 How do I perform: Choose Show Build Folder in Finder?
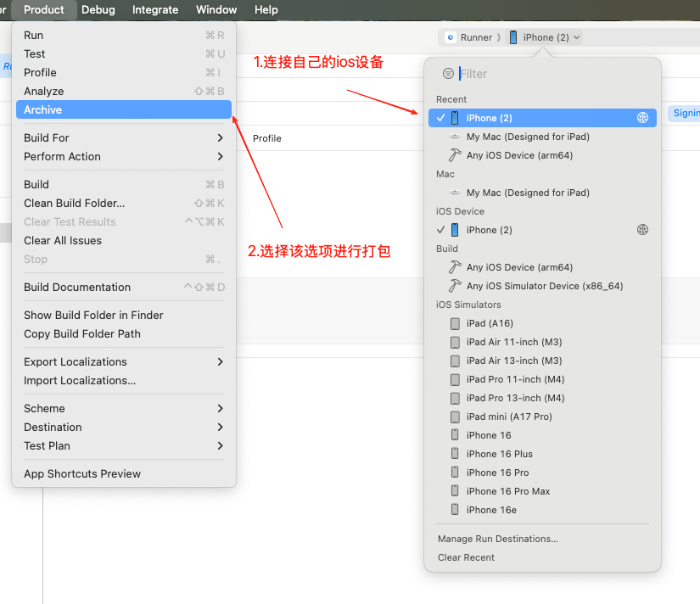(x=124, y=316)
